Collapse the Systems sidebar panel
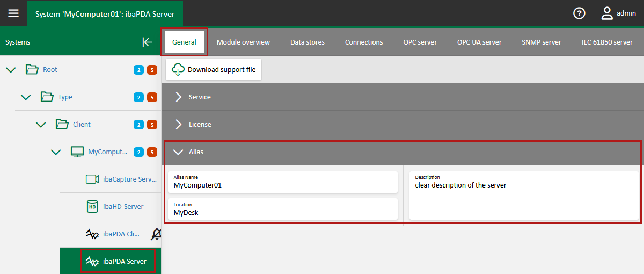This screenshot has height=274, width=644. pos(148,42)
